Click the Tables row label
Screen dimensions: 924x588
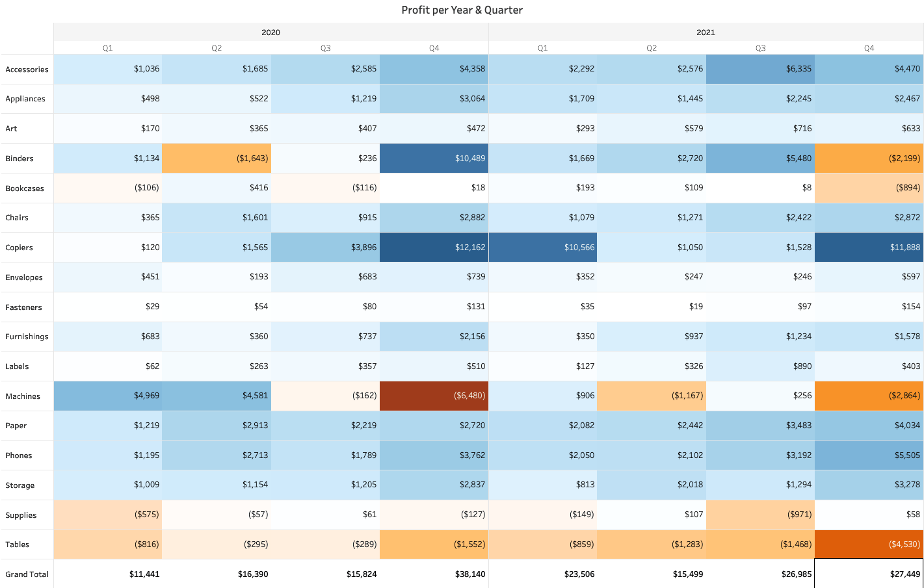coord(18,544)
